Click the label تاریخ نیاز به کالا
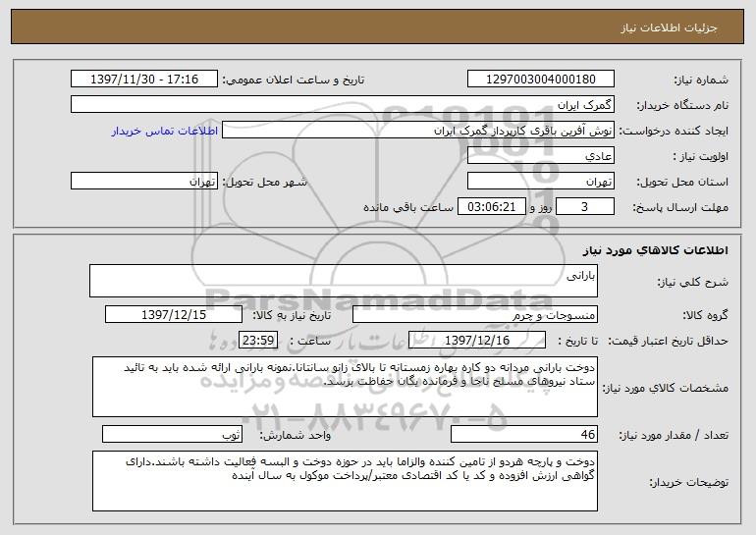Image resolution: width=756 pixels, height=535 pixels. (293, 315)
